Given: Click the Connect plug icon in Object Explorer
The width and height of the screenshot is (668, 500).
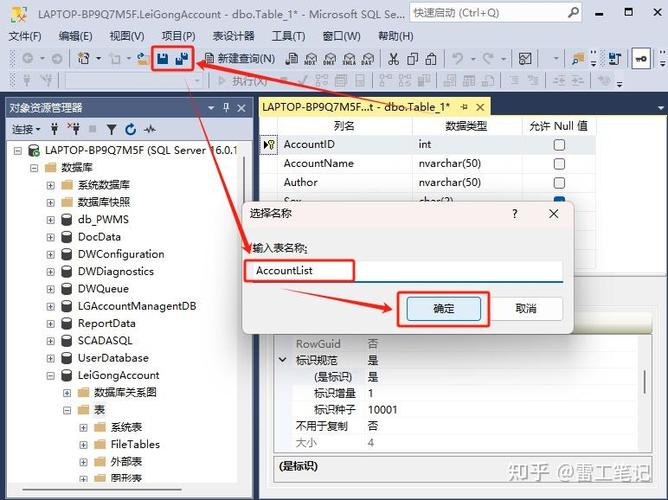Looking at the screenshot, I should click(54, 129).
